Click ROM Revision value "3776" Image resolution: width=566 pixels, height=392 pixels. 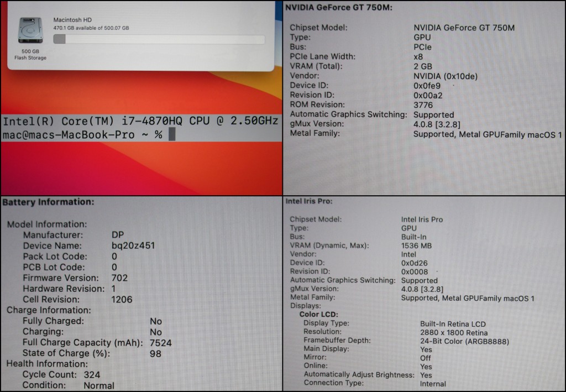[x=423, y=105]
